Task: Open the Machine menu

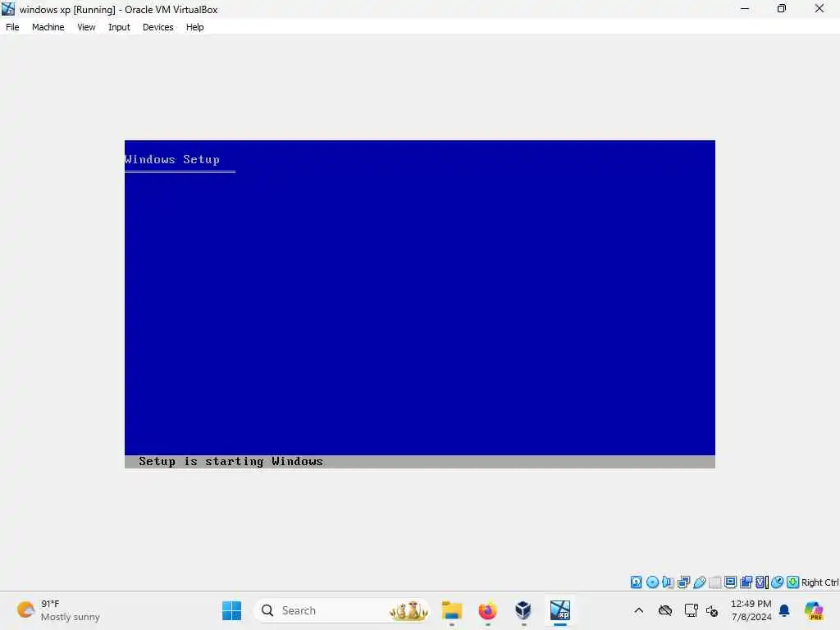Action: [x=48, y=27]
